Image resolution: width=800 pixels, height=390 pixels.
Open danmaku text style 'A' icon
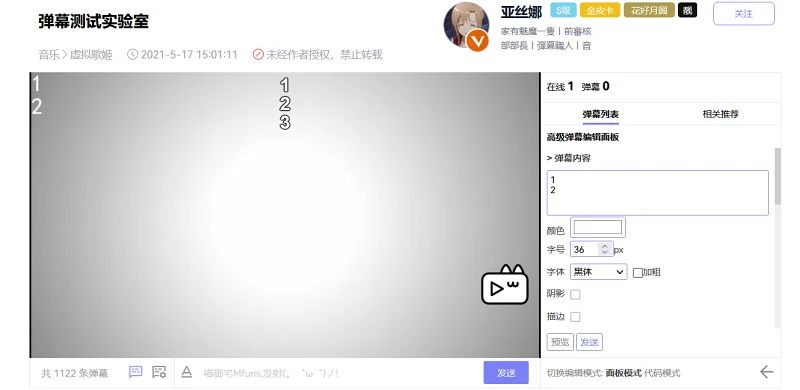(x=187, y=372)
